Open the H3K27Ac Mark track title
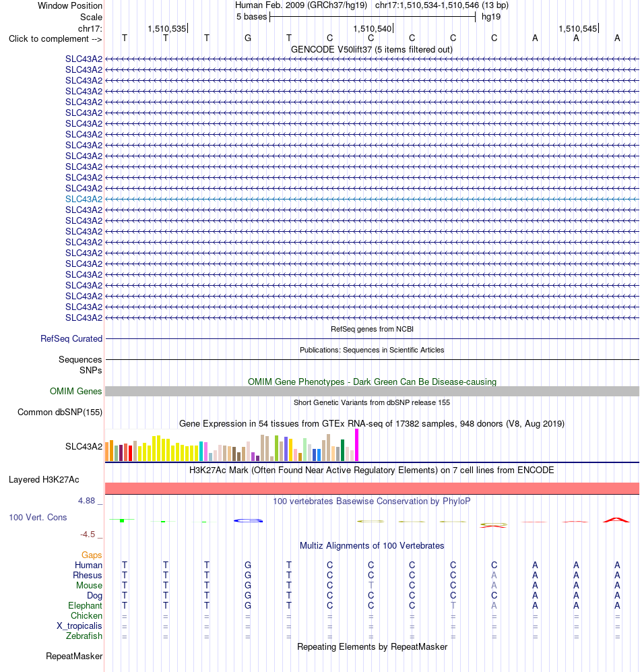This screenshot has height=672, width=640. [x=371, y=470]
